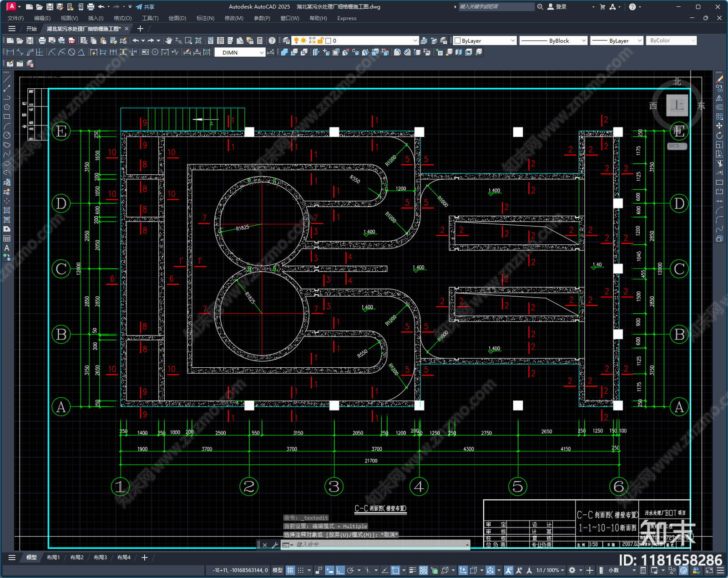Click the Pan hand tool icon
Viewport: 728px width, 578px height.
(169, 41)
